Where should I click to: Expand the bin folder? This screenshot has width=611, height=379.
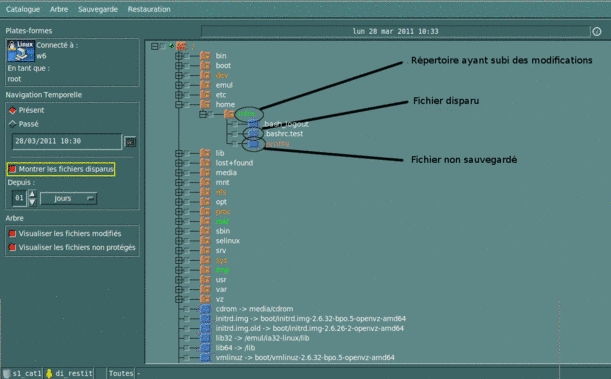(x=179, y=56)
